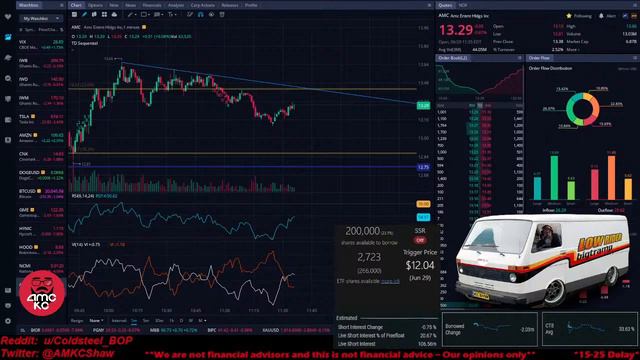Open the Order Flow panel menu icon

point(635,58)
